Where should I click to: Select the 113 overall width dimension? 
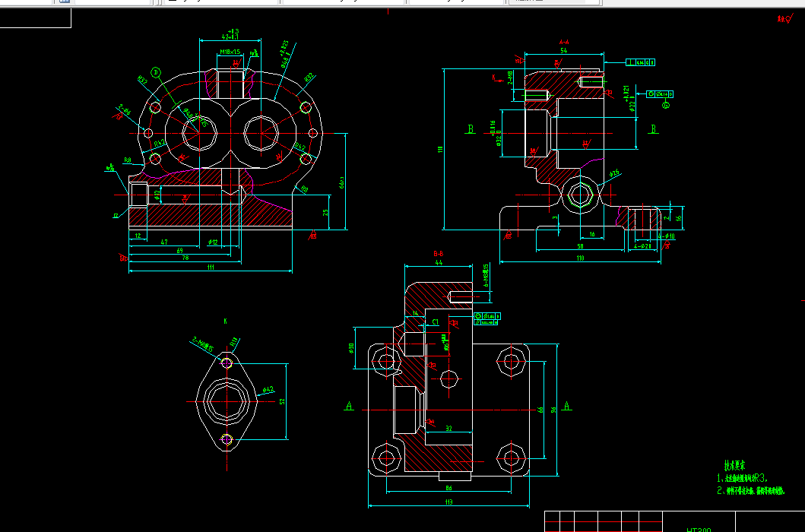(448, 502)
